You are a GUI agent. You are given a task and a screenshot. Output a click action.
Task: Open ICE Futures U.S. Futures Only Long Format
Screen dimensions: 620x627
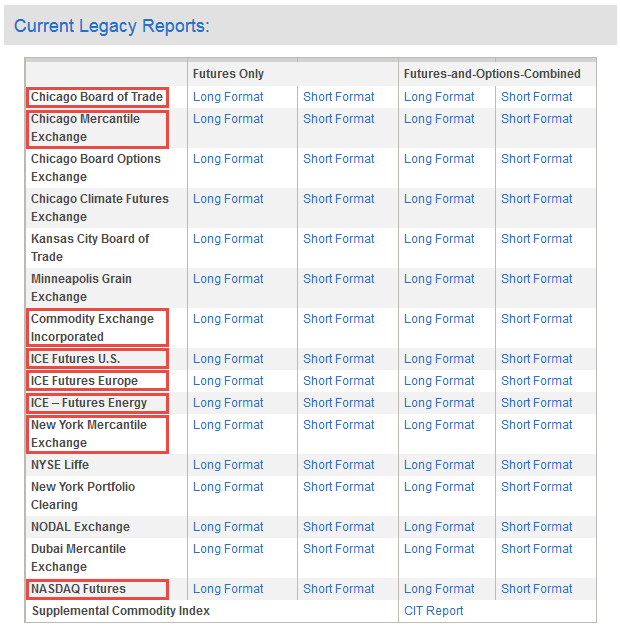click(228, 359)
